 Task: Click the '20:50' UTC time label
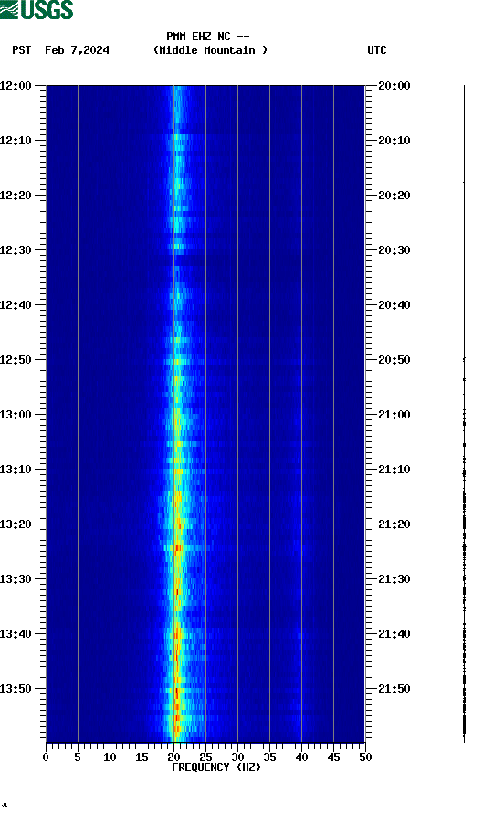(x=394, y=360)
